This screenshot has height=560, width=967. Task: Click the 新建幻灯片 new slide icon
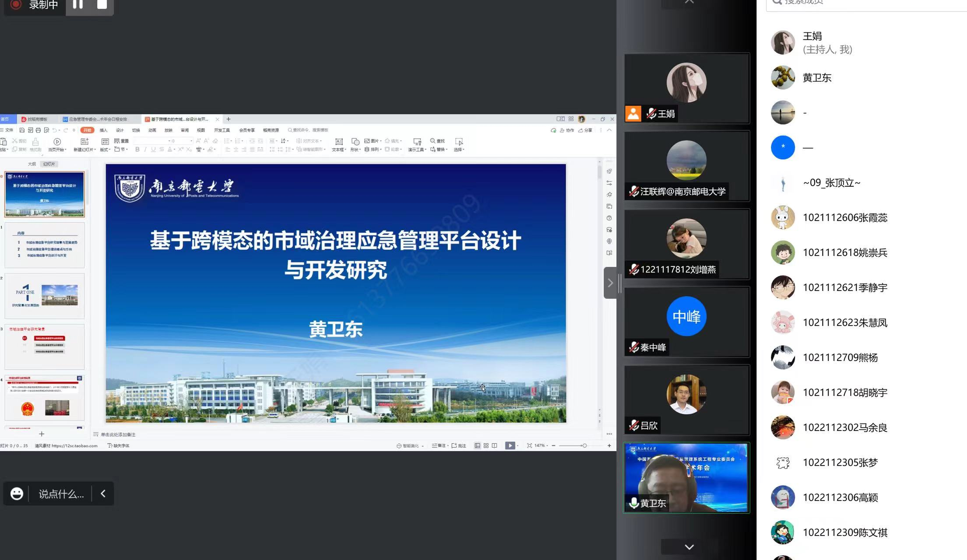84,142
